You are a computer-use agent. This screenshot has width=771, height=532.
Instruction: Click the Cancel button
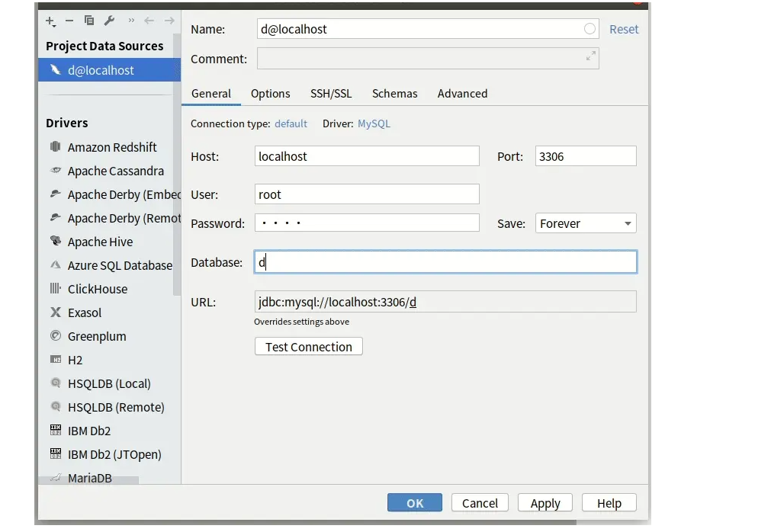[480, 502]
